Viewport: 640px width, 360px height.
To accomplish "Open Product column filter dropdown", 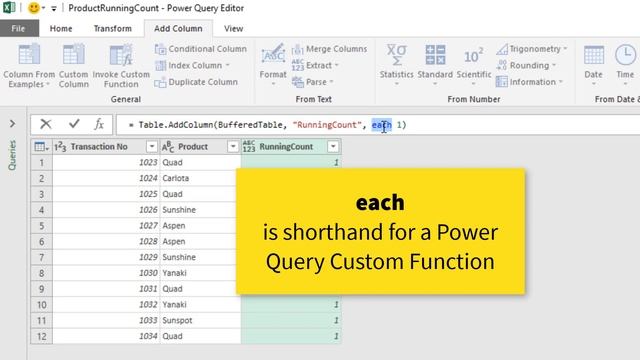I will pyautogui.click(x=233, y=147).
